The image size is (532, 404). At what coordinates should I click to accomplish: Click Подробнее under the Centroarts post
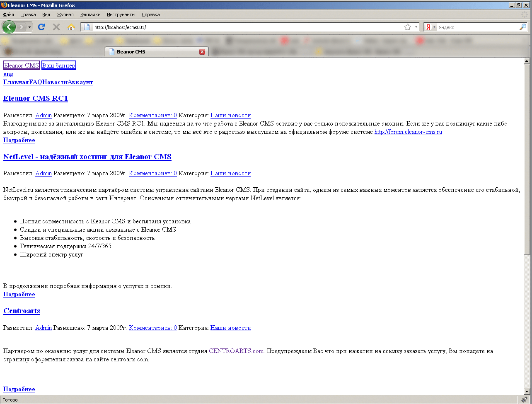point(19,389)
